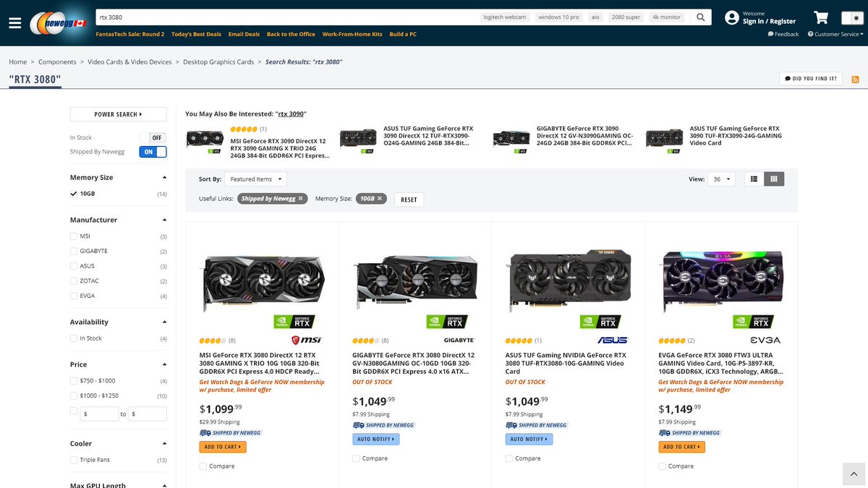Click the Reset filters button

409,200
